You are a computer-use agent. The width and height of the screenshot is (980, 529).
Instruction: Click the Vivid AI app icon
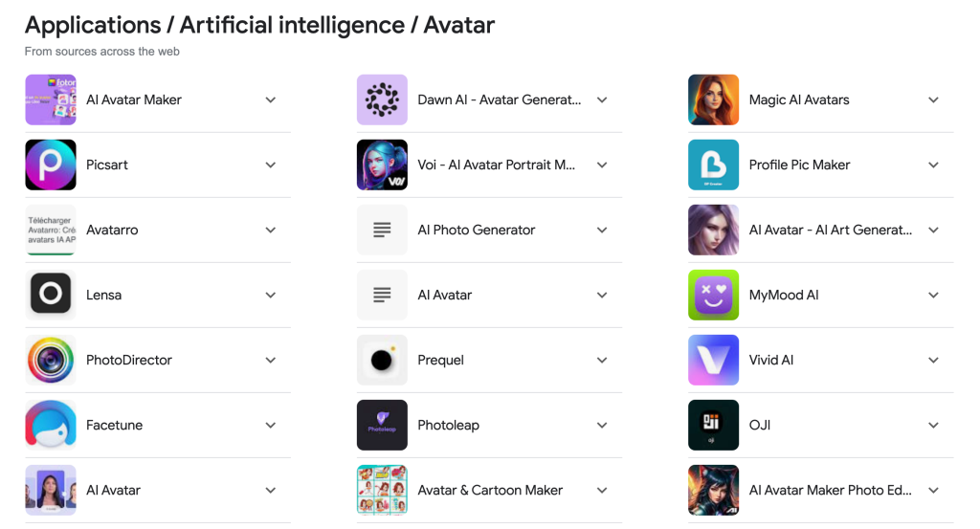713,360
